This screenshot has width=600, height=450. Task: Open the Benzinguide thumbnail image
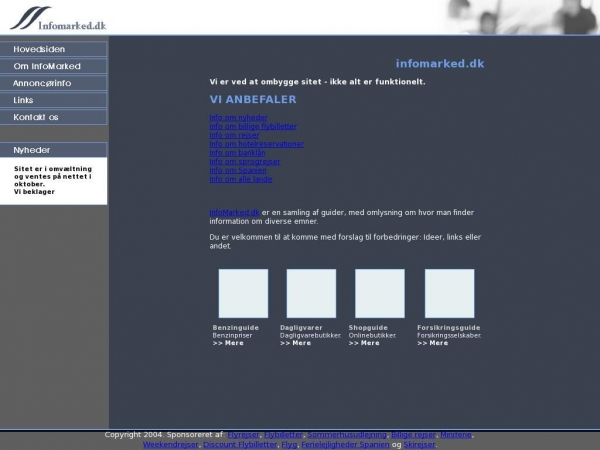click(x=243, y=293)
